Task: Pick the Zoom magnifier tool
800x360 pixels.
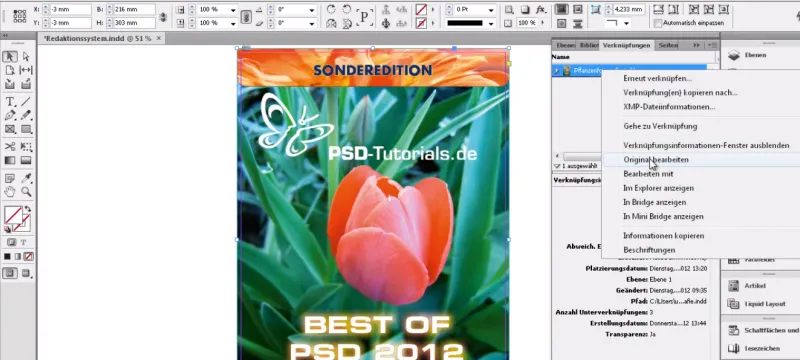Action: tap(26, 192)
